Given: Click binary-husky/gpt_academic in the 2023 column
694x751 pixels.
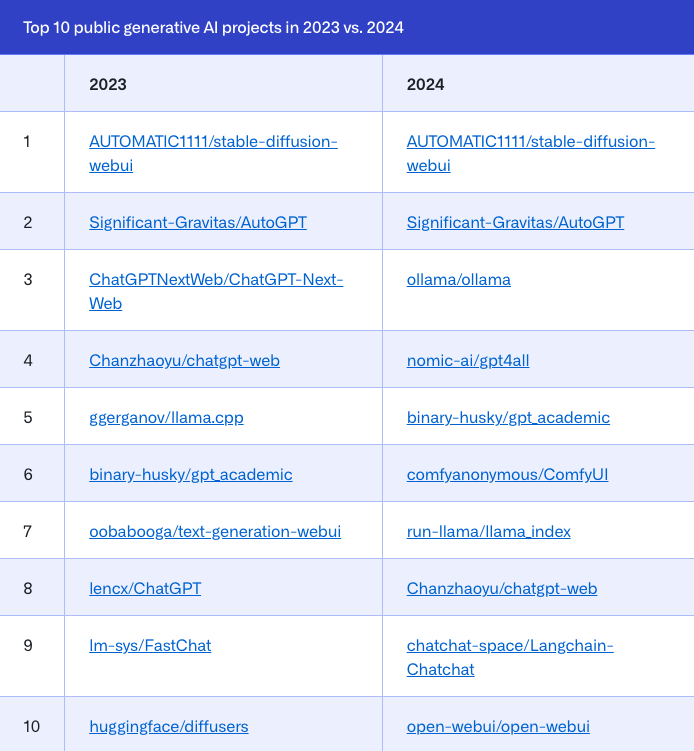Looking at the screenshot, I should tap(191, 474).
